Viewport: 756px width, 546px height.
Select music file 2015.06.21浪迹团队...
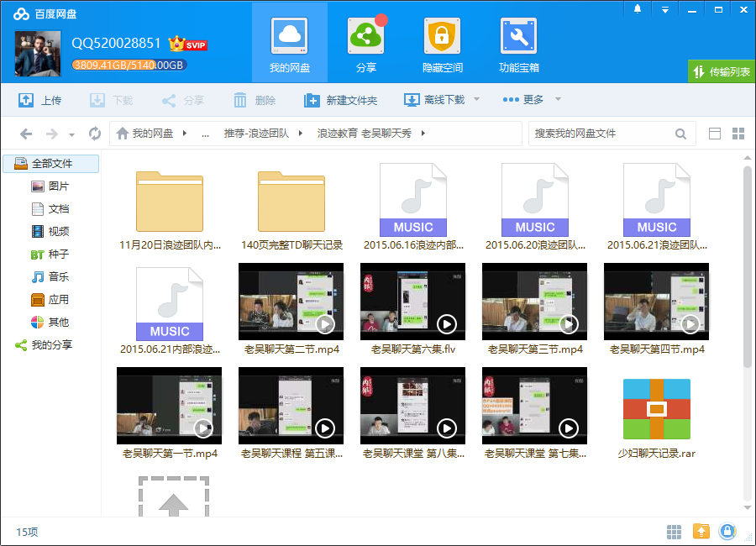click(657, 207)
